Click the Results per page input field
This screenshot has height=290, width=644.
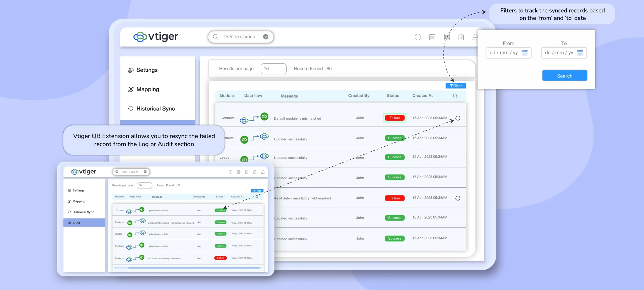(x=273, y=69)
